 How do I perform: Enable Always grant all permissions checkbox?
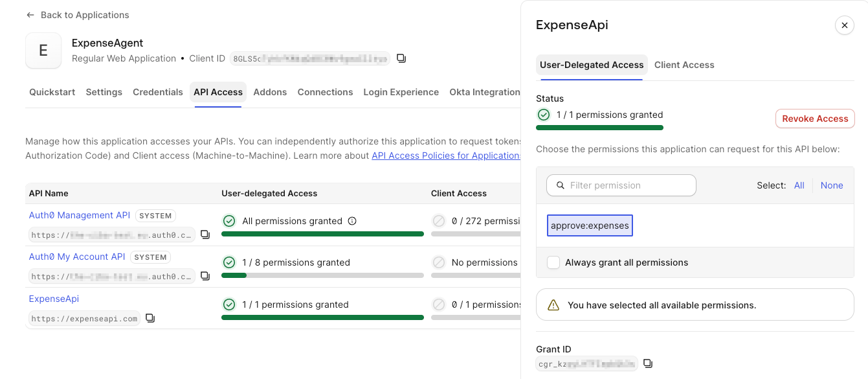point(553,262)
